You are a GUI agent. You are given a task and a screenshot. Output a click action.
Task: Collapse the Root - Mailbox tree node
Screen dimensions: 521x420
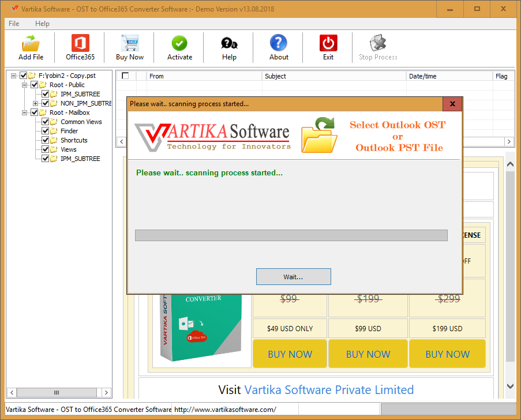[24, 112]
